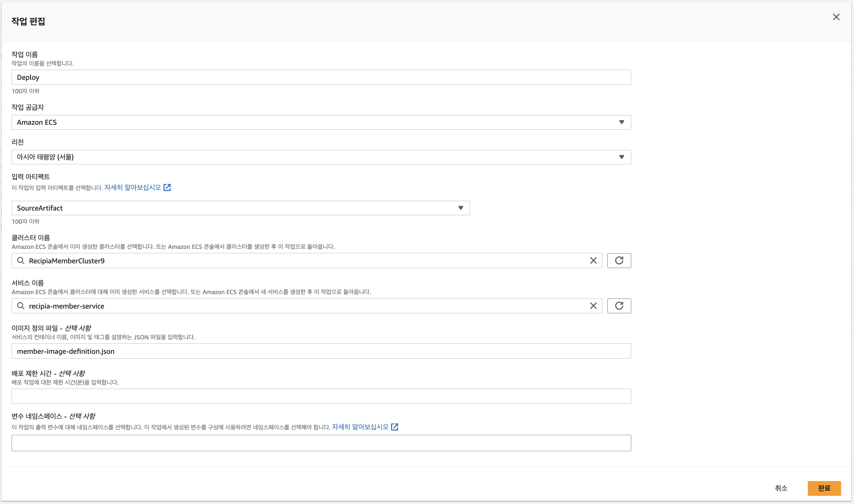Close the 작업 편집 dialog with X icon

[x=836, y=17]
